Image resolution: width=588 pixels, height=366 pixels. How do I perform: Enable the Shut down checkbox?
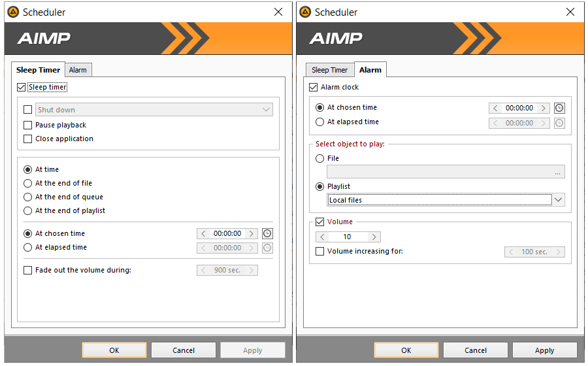27,110
